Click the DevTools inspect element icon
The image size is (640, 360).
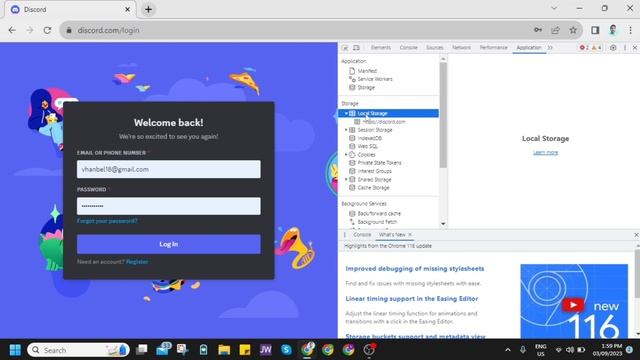click(345, 48)
